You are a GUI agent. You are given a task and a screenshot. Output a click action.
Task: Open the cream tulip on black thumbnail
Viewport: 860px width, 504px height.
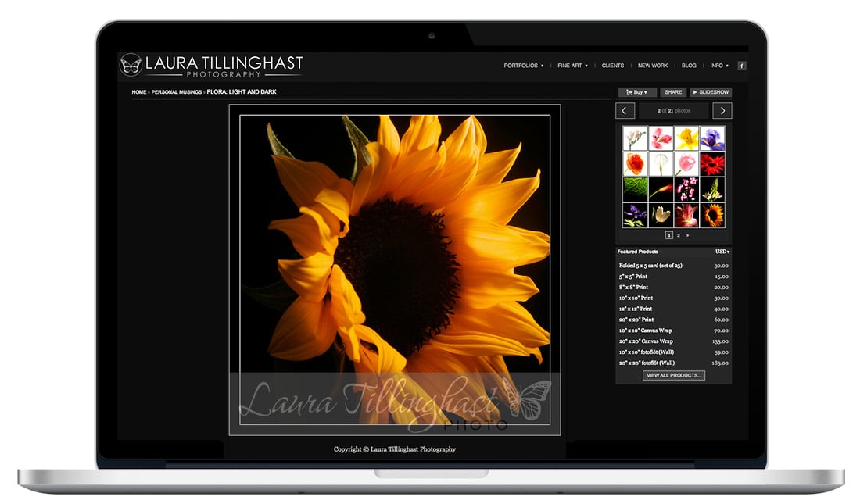tap(661, 216)
